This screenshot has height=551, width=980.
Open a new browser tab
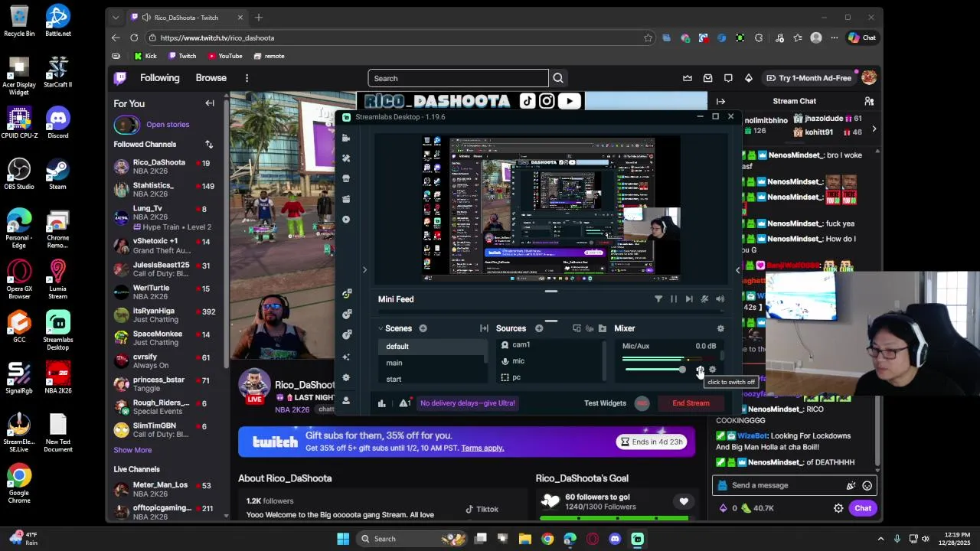[x=259, y=18]
